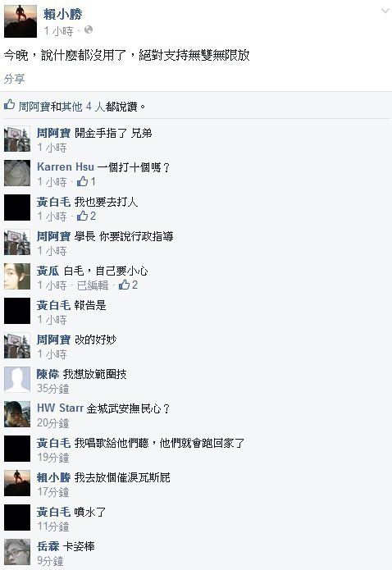
Task: Click HW Starr's profile thumbnail
Action: tap(17, 414)
